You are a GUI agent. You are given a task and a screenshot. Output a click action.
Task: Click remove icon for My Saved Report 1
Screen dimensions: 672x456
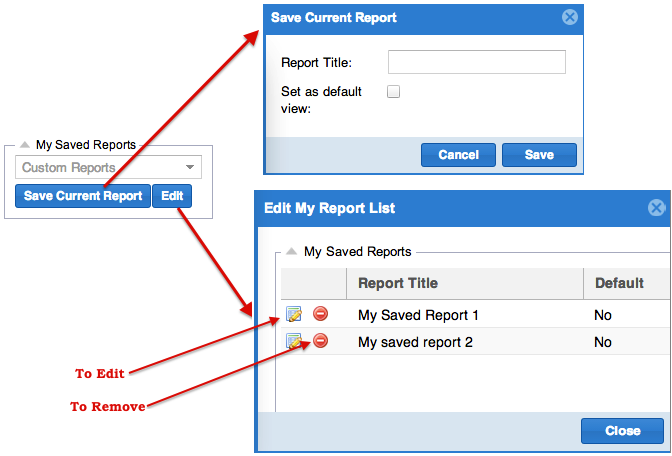point(320,314)
